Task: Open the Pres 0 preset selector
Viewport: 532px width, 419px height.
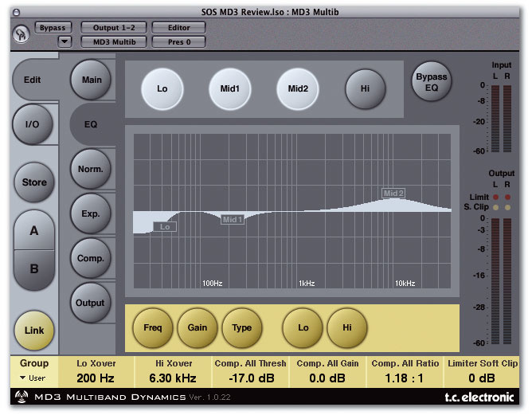Action: pos(179,41)
